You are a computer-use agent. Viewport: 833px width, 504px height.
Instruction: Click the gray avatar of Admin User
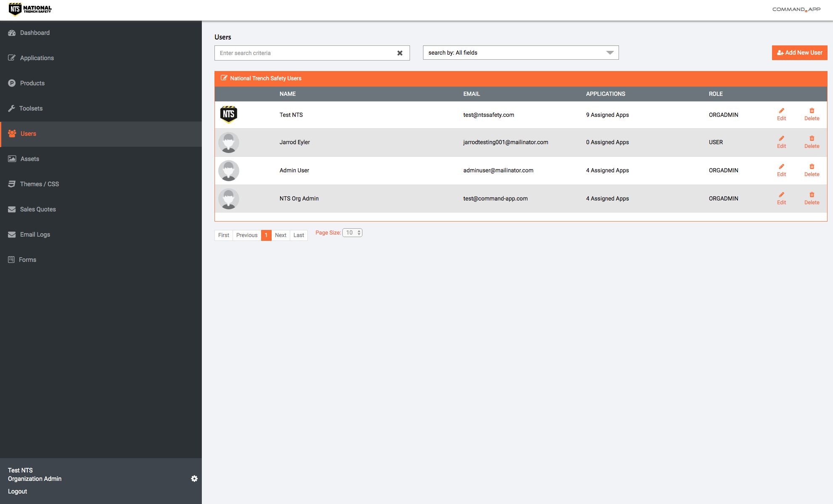[229, 171]
